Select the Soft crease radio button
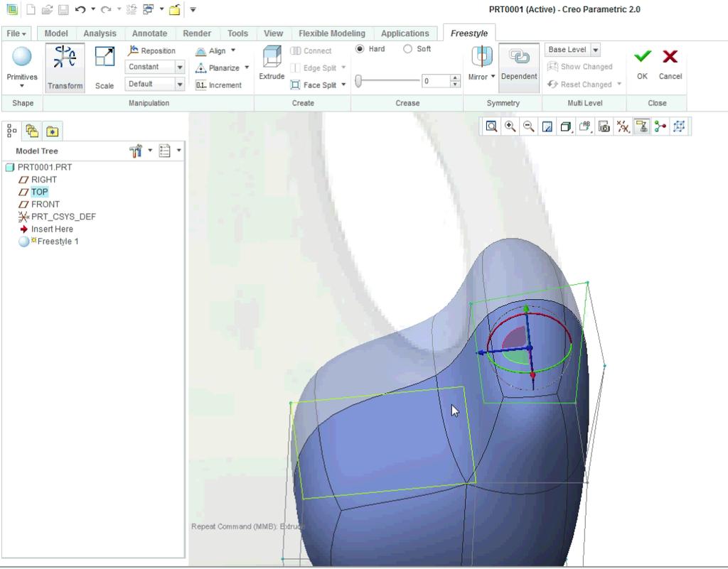This screenshot has height=569, width=728. pos(407,49)
